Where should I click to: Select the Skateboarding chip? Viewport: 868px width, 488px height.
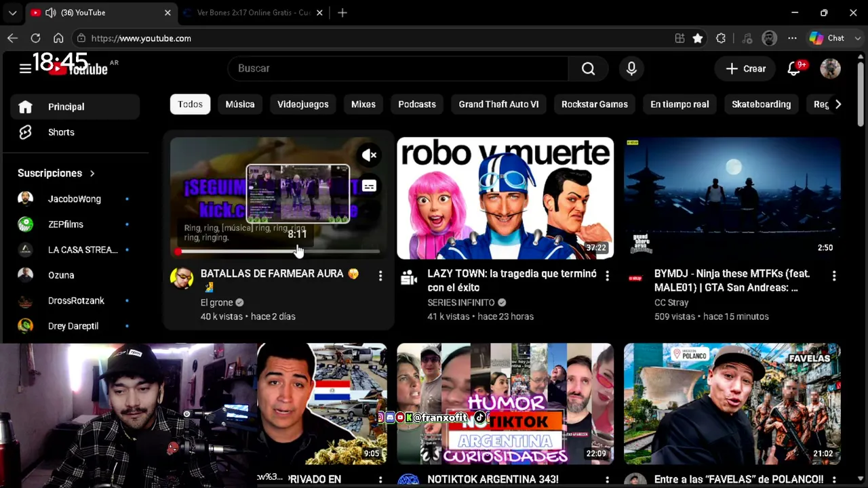pyautogui.click(x=762, y=104)
